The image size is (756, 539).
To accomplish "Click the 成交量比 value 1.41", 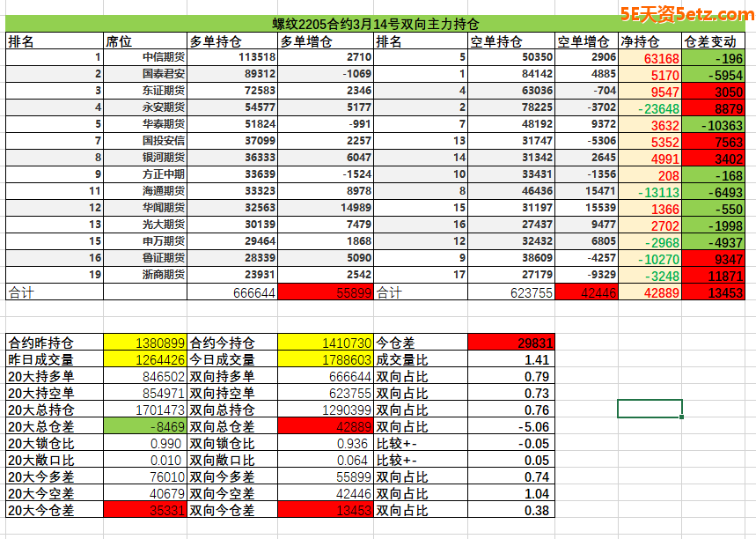I will [510, 359].
